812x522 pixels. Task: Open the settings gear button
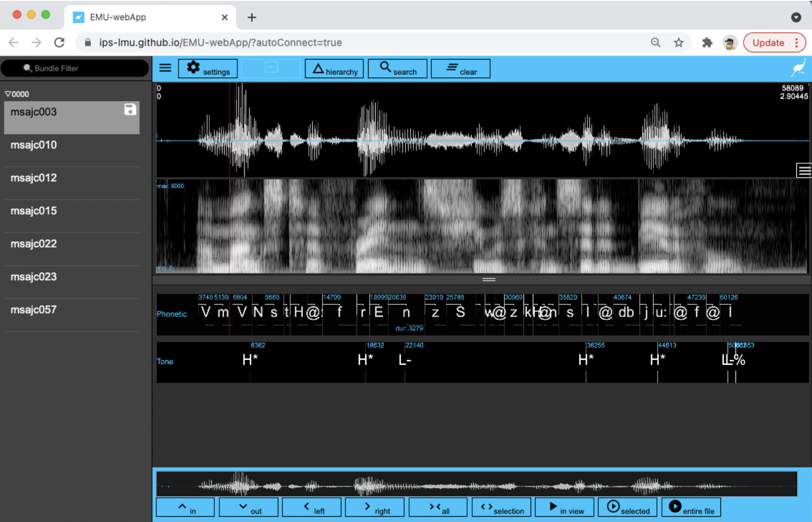[208, 69]
